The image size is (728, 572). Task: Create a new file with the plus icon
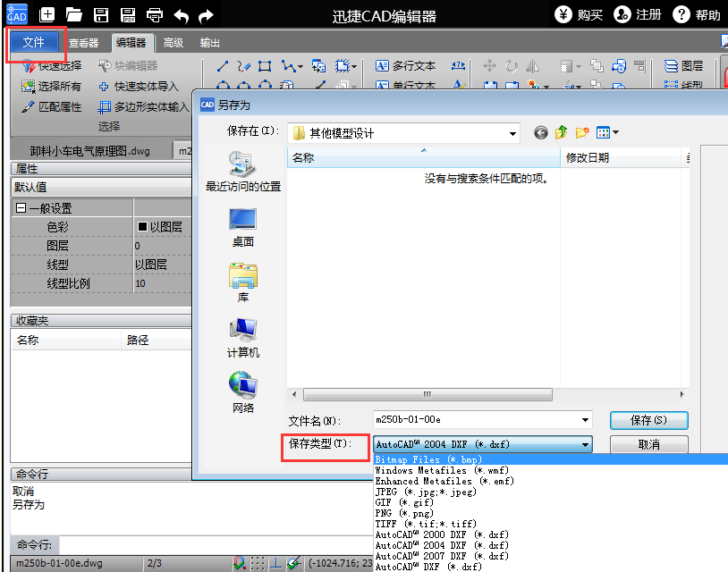[47, 15]
